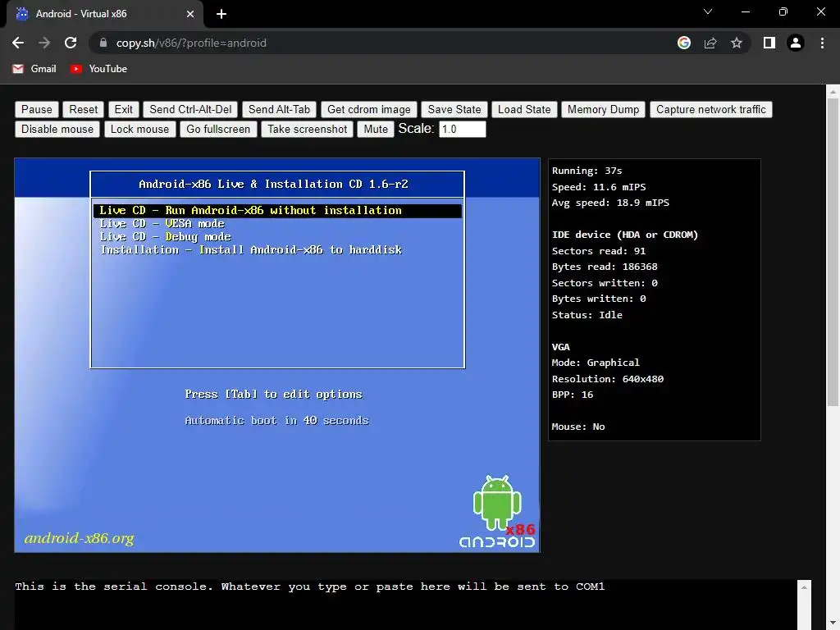Select Live CD - Run Android-x86 without installation
Screen dimensions: 840x630
click(x=277, y=211)
